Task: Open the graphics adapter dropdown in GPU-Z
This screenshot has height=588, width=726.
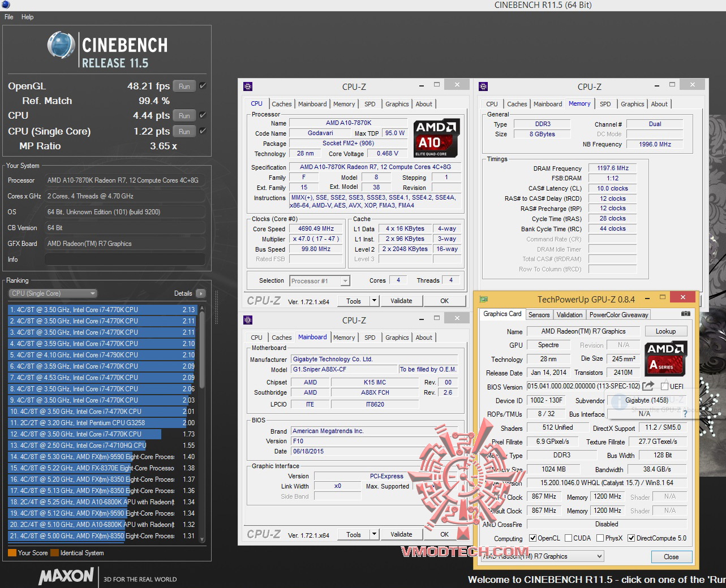Action: tap(542, 556)
